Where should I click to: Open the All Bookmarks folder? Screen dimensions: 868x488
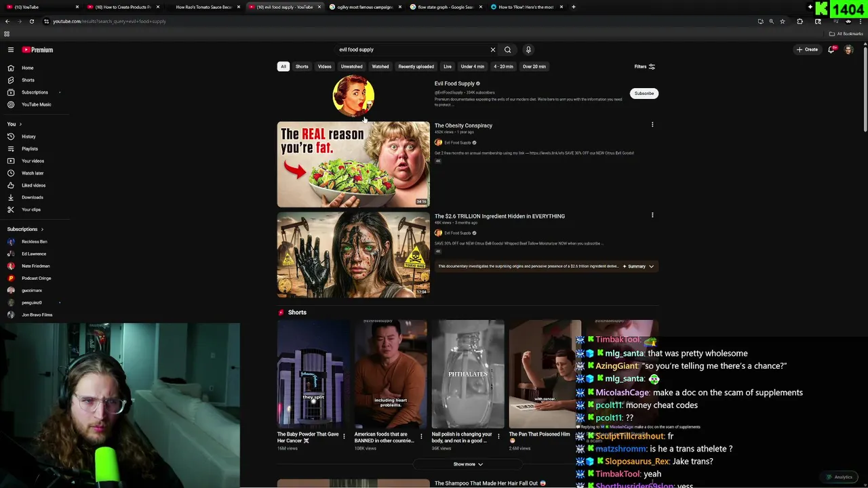click(846, 34)
